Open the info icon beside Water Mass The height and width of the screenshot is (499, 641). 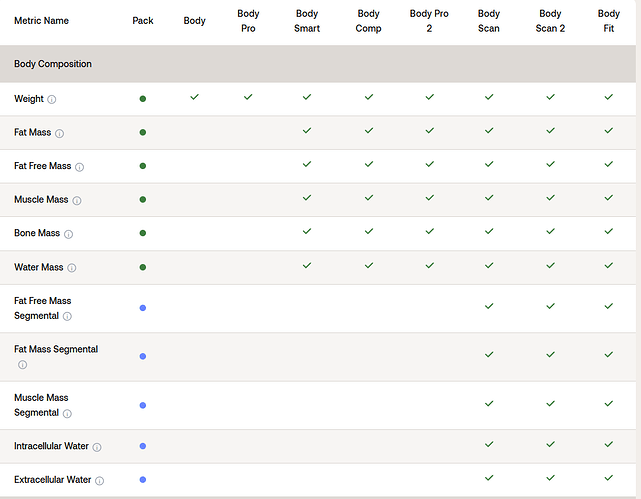pyautogui.click(x=72, y=268)
